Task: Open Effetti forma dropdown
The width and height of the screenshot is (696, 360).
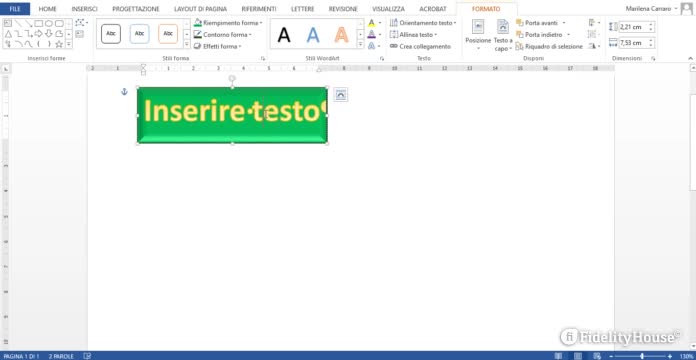Action: coord(218,46)
